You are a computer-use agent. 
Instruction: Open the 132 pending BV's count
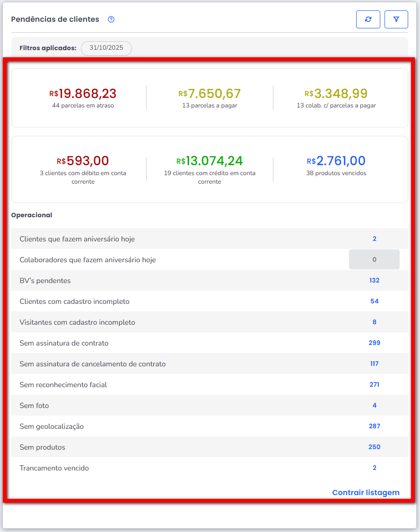tap(374, 281)
